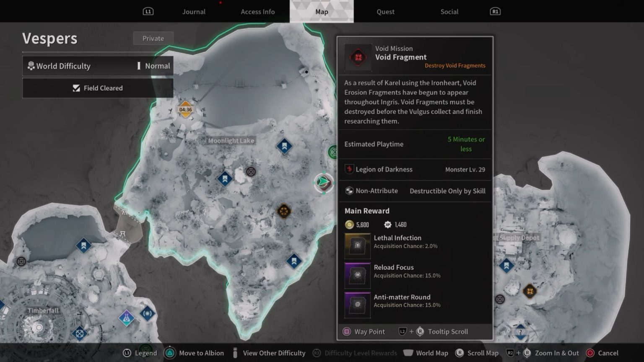Image resolution: width=644 pixels, height=362 pixels.
Task: Click the Reload Focus reward thumbnail
Action: click(358, 275)
